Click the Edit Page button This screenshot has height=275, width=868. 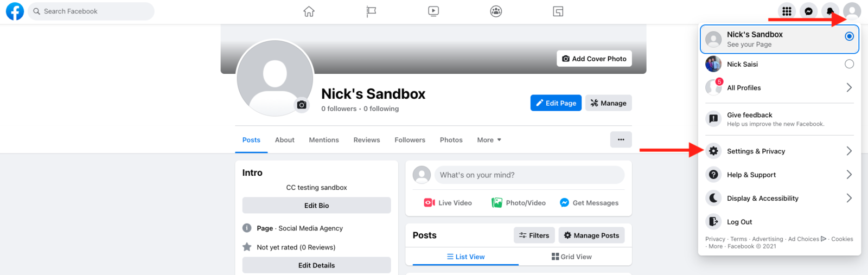pyautogui.click(x=556, y=103)
